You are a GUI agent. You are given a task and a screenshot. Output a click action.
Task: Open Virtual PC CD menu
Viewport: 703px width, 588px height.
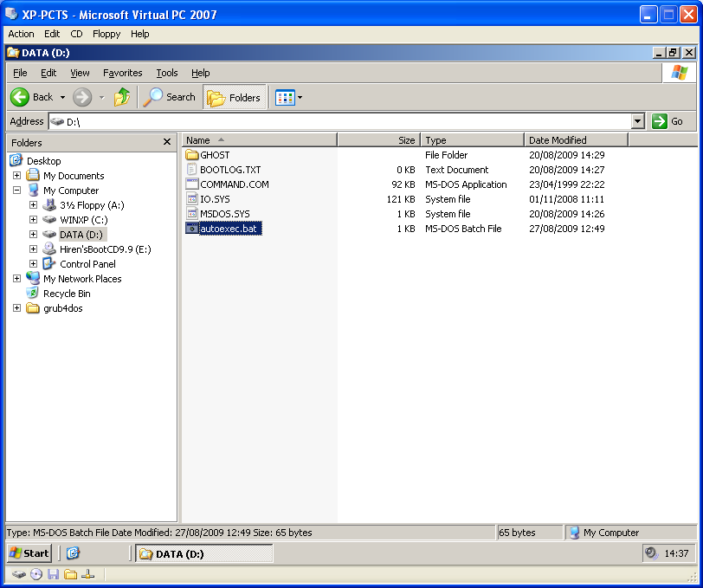point(76,34)
